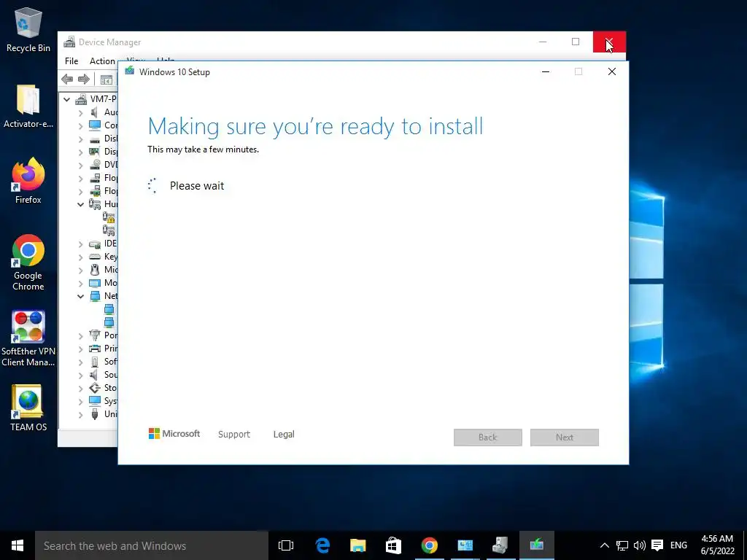Viewport: 747px width, 560px height.
Task: Show hidden system tray icons chevron
Action: (x=604, y=545)
